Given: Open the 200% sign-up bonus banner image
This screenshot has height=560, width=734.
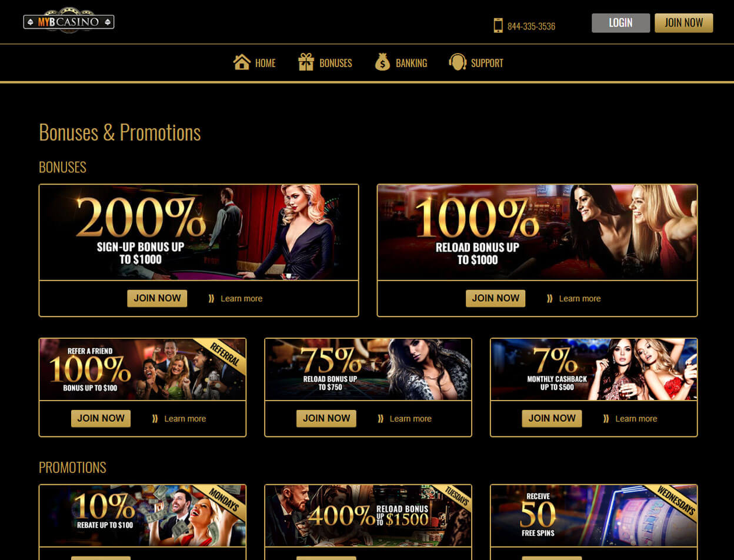Looking at the screenshot, I should [199, 232].
